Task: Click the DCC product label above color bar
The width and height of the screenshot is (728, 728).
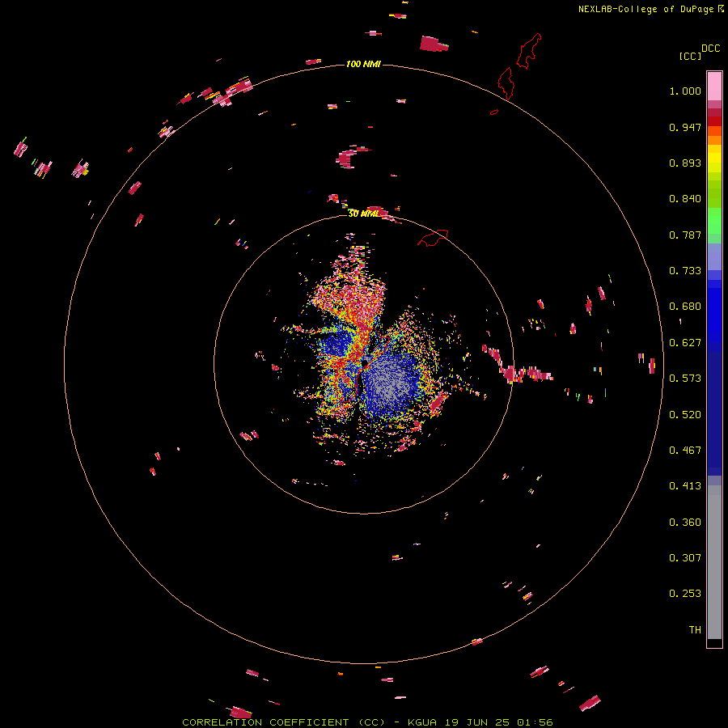Action: point(711,49)
